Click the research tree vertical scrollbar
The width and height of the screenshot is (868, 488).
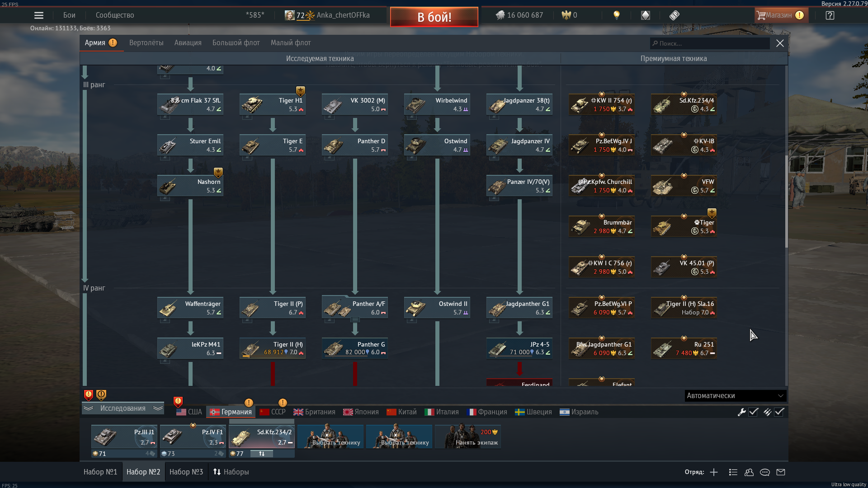tap(787, 201)
